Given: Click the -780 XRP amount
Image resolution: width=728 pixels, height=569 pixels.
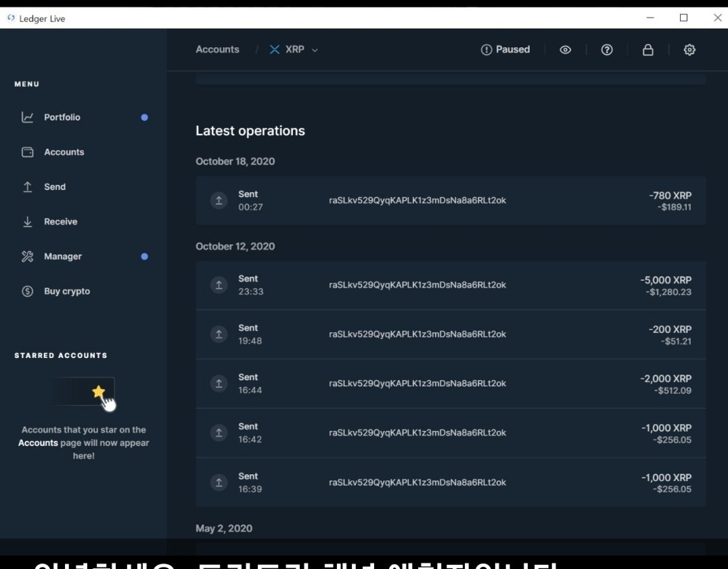Looking at the screenshot, I should pyautogui.click(x=670, y=196).
